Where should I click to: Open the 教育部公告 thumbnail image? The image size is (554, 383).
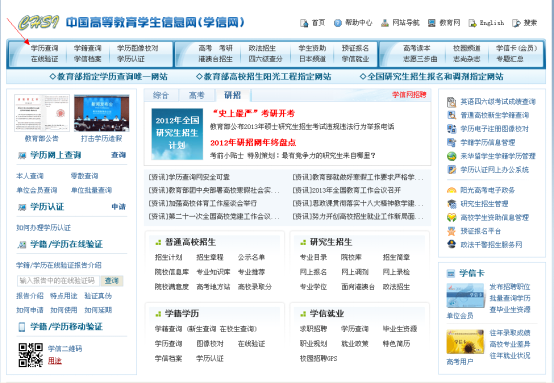click(42, 113)
